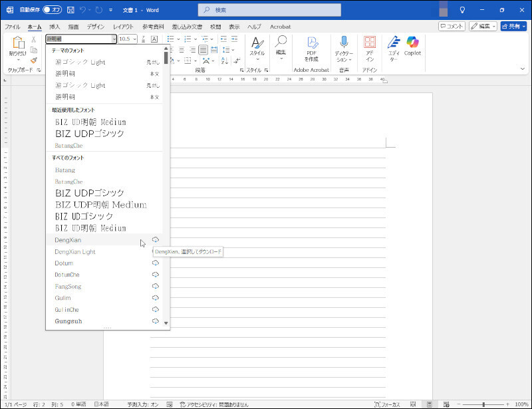Switch to the 参考資料 tab

153,27
